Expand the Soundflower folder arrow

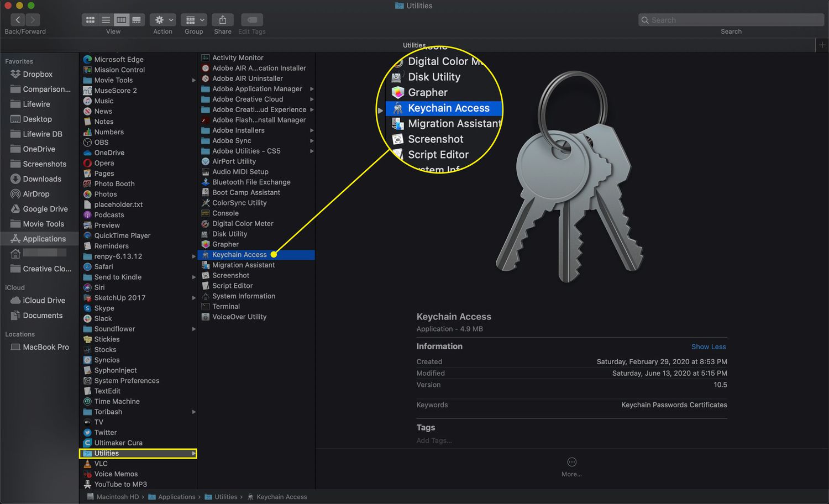[193, 329]
